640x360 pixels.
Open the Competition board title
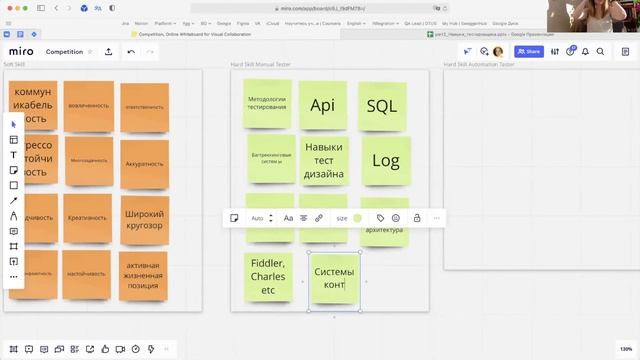tap(64, 52)
